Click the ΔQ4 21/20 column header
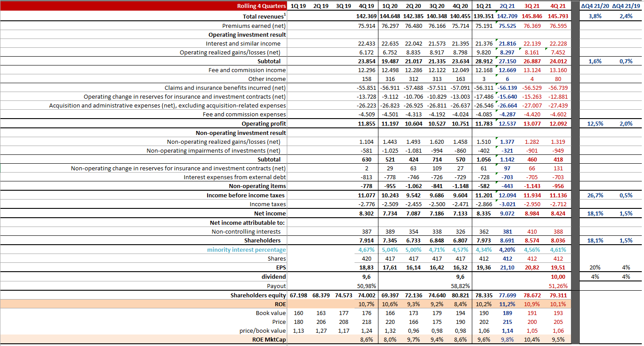 pyautogui.click(x=596, y=6)
